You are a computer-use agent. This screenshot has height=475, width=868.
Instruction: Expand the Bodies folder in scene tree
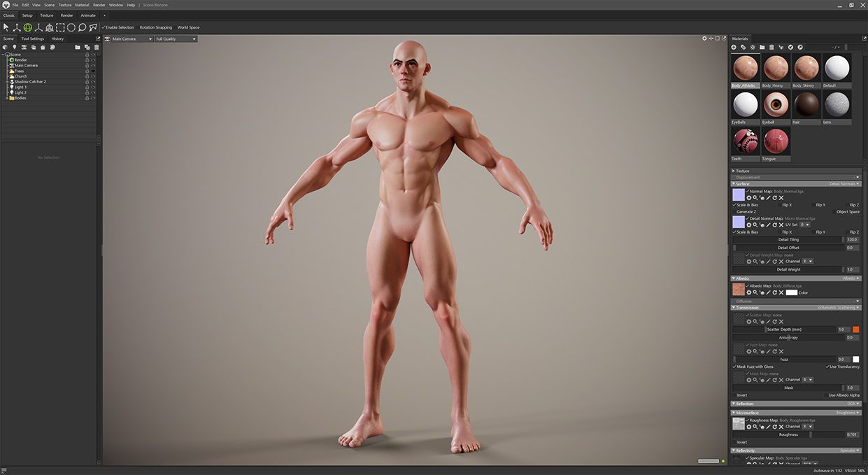click(x=7, y=98)
